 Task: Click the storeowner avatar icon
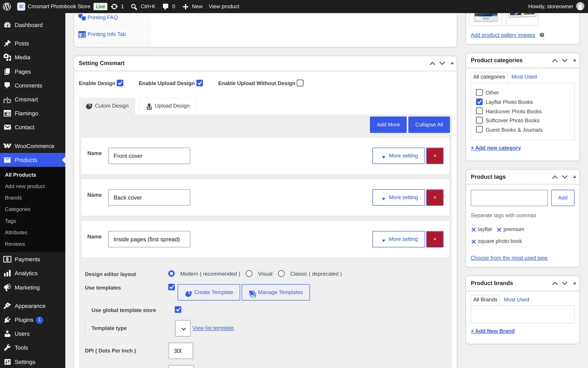pyautogui.click(x=580, y=6)
